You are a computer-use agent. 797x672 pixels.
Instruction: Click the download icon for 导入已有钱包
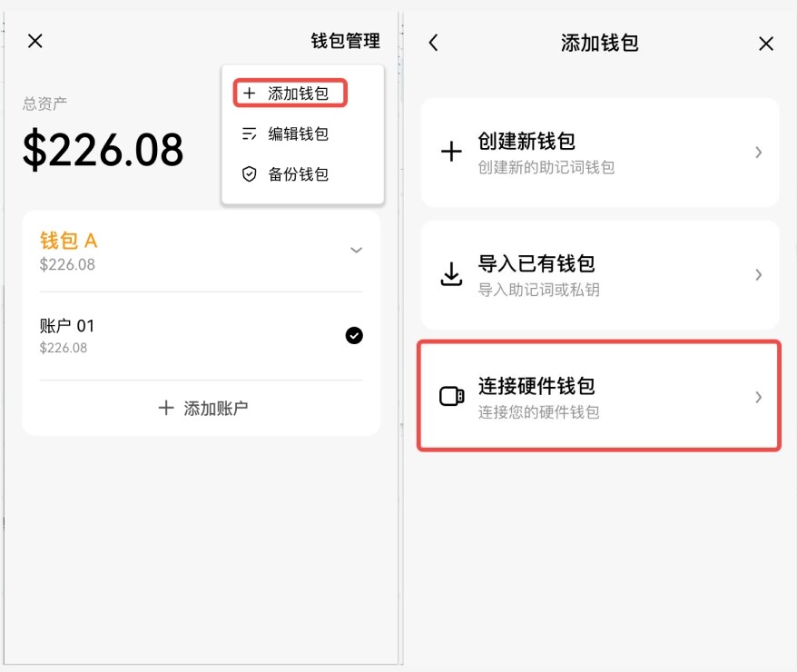click(x=451, y=274)
